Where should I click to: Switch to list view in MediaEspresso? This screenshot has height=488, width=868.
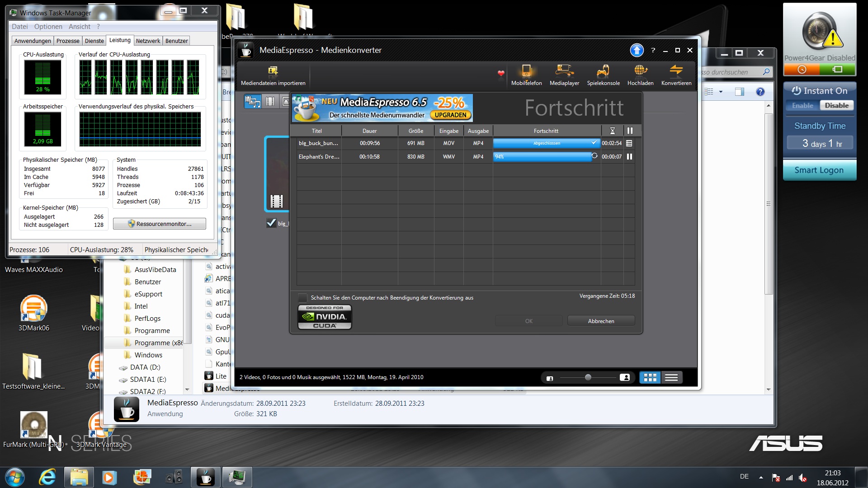point(671,377)
